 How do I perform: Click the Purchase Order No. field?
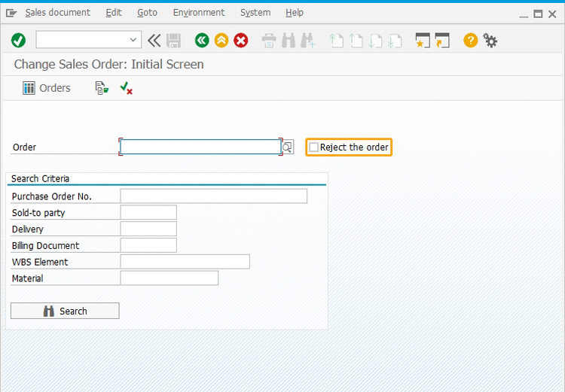[214, 196]
